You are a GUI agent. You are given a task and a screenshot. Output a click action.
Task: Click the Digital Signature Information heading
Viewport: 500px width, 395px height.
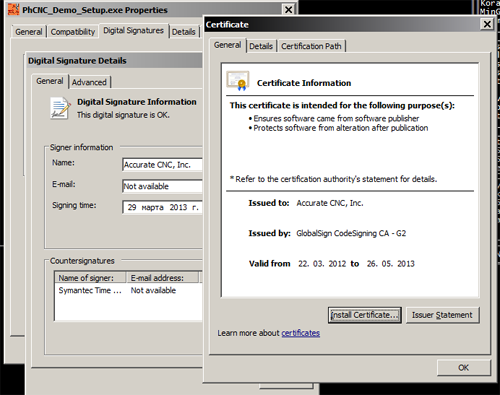137,102
